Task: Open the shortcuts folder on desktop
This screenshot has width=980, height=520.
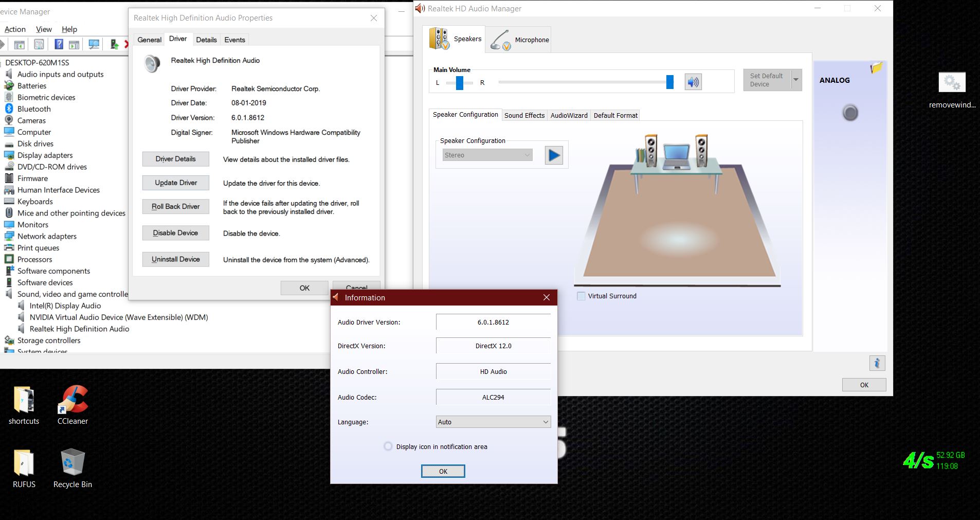Action: (x=24, y=405)
